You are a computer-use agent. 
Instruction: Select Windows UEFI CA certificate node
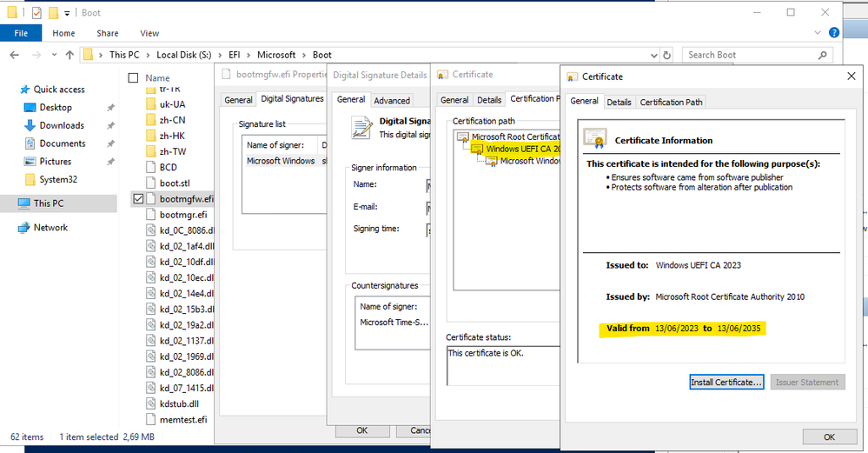tap(516, 149)
